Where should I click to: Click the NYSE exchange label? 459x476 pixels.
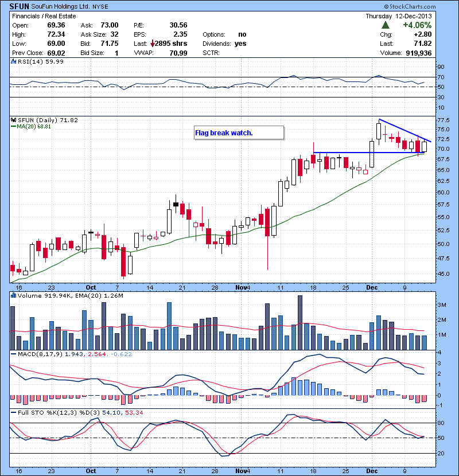[100, 7]
